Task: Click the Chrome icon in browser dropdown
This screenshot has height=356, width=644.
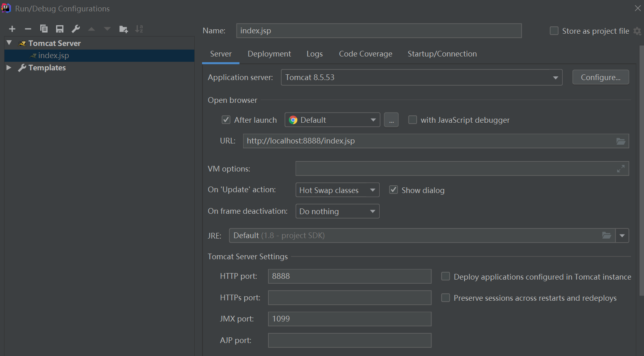Action: [x=293, y=120]
